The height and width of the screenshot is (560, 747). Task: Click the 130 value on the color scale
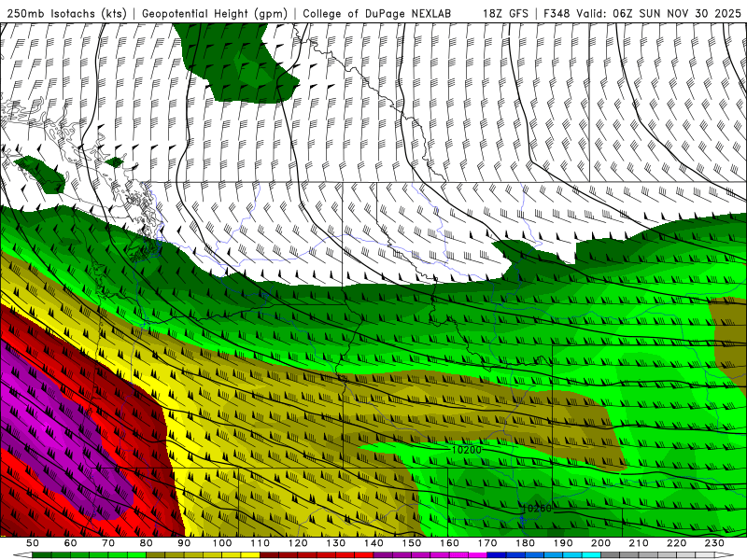click(x=336, y=543)
